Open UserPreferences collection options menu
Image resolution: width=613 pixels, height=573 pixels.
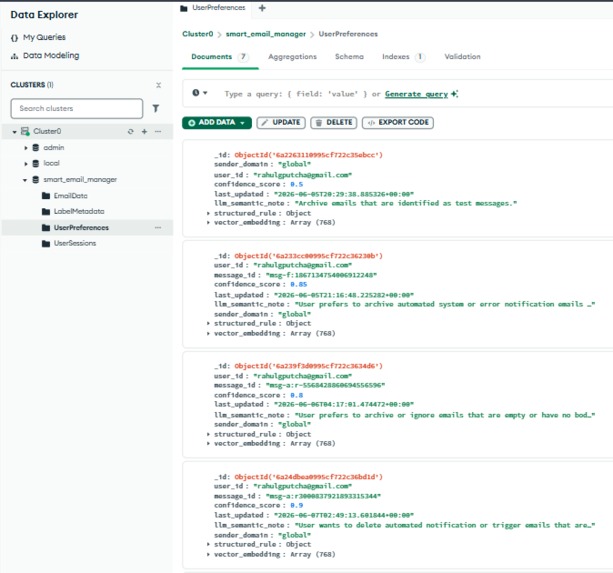pos(158,227)
